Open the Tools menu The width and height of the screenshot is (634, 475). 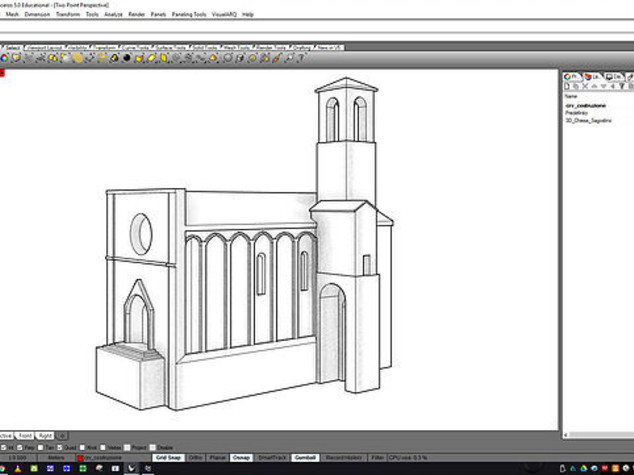point(92,14)
